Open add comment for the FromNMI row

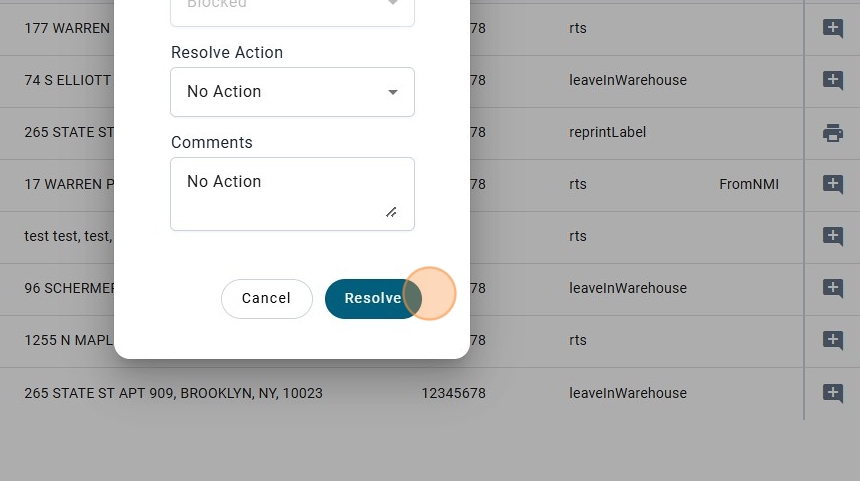click(x=833, y=184)
